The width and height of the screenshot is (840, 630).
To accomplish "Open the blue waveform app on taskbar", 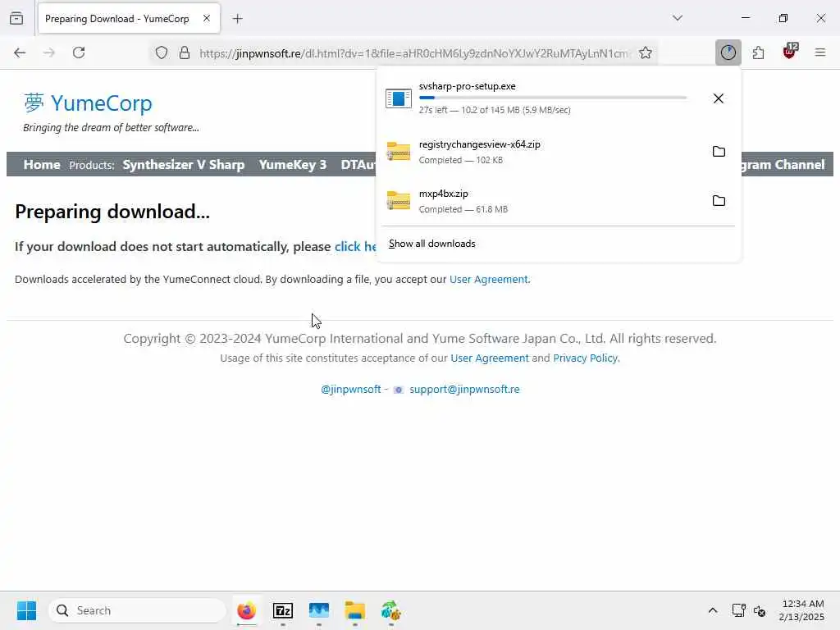I will 319,610.
